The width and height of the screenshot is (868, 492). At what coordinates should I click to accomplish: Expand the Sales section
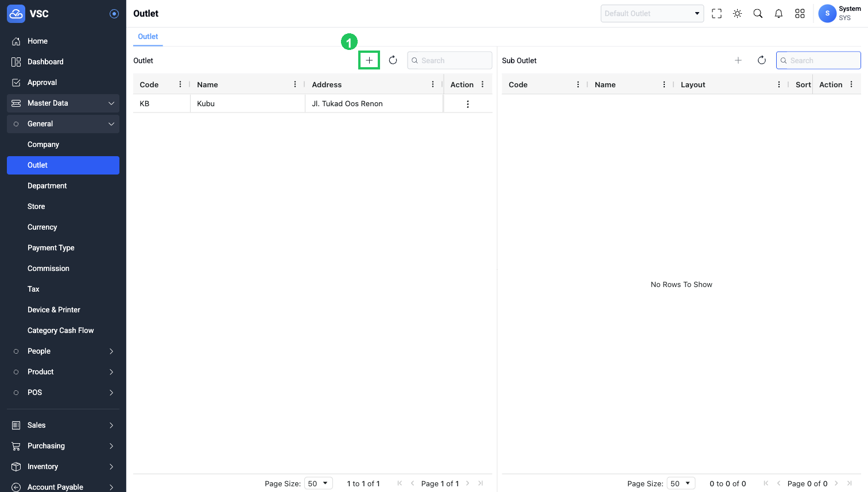(x=63, y=425)
